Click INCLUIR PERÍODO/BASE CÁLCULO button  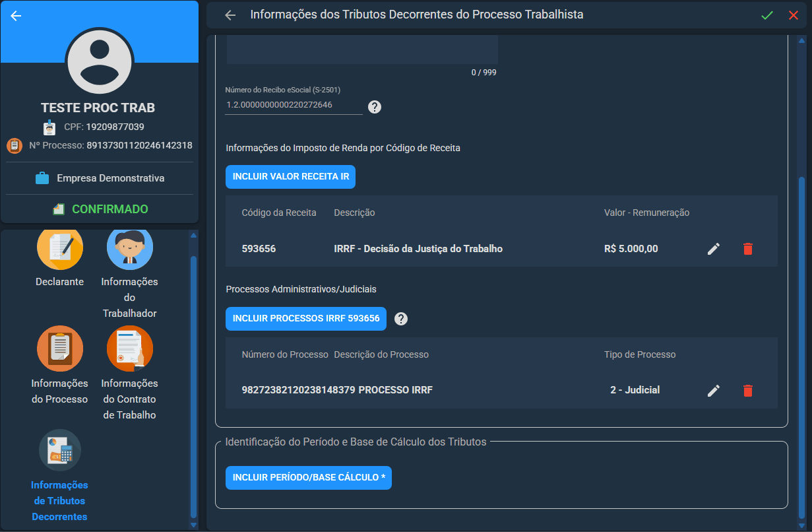tap(309, 477)
